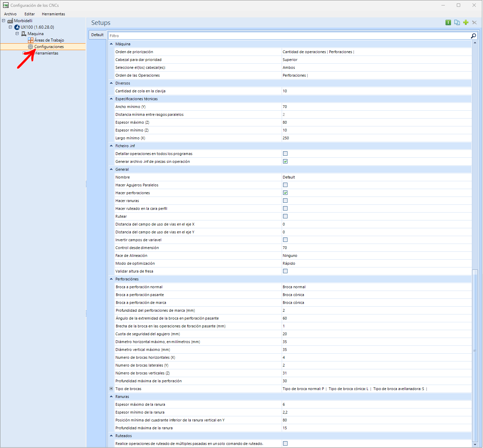Delete the setup using the X icon
The height and width of the screenshot is (448, 483).
point(474,22)
